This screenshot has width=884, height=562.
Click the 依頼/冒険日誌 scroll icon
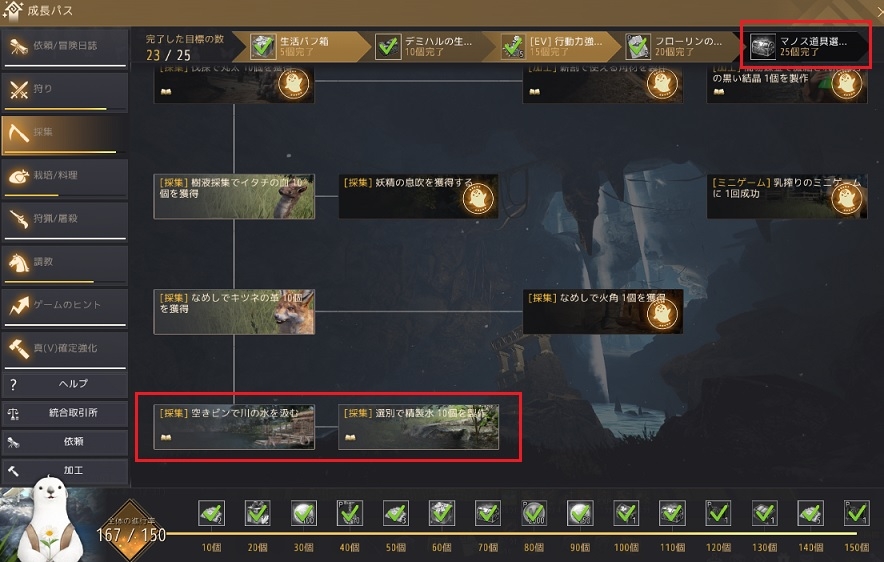[x=19, y=46]
